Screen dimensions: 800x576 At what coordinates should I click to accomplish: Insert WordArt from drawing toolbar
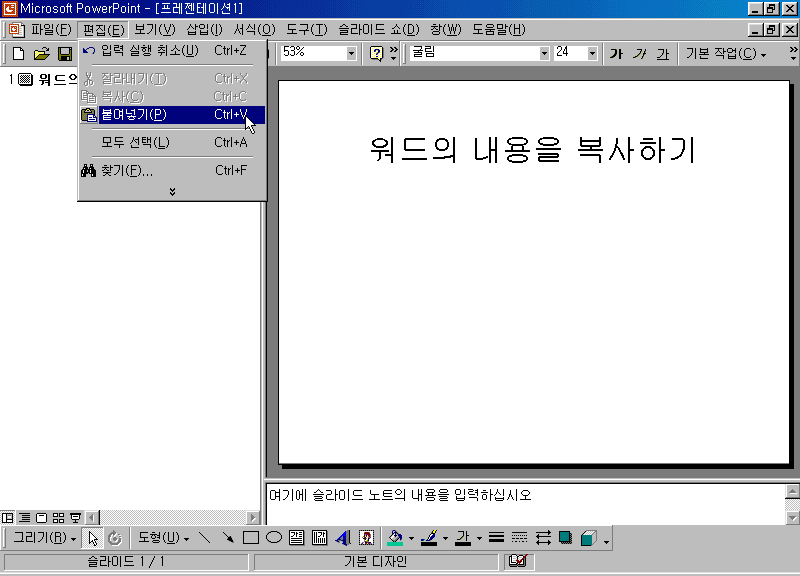pyautogui.click(x=343, y=538)
